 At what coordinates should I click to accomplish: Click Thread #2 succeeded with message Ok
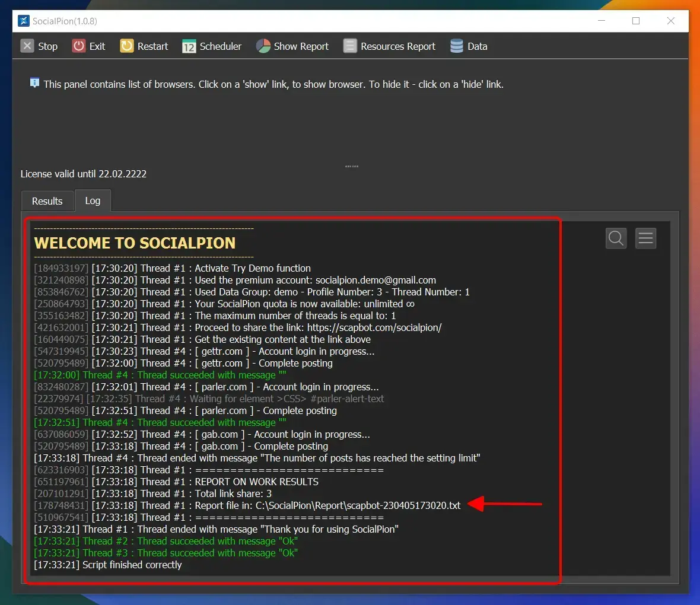click(166, 541)
